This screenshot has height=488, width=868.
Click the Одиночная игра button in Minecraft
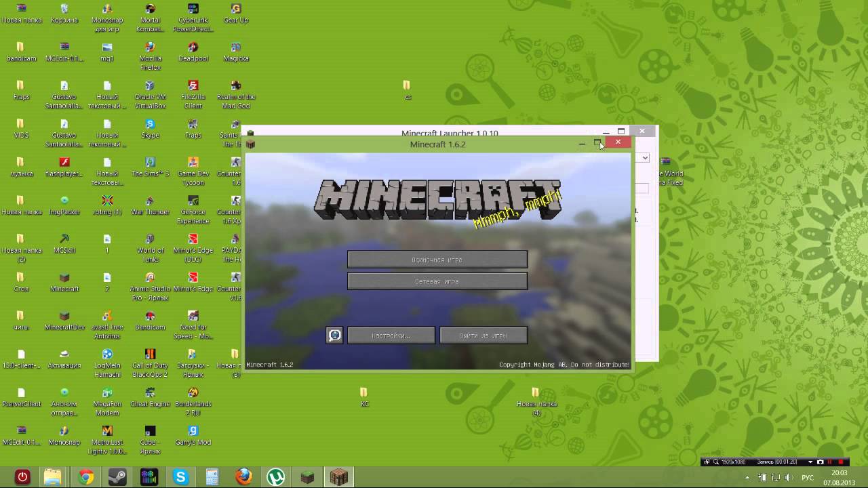pyautogui.click(x=437, y=260)
